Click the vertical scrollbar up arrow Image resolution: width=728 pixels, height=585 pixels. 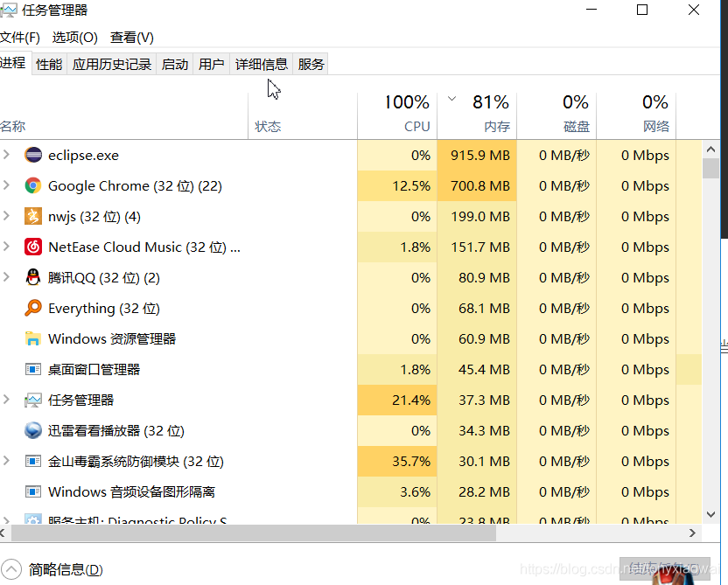[x=710, y=150]
